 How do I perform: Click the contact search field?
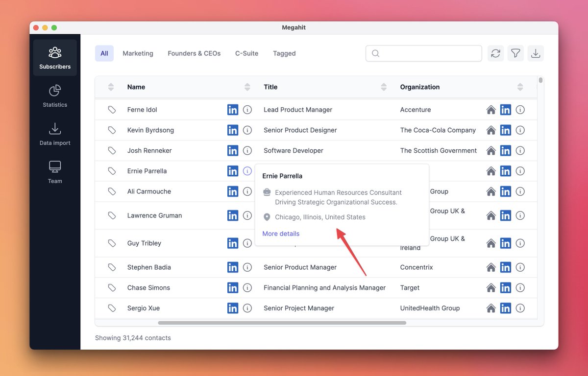[x=424, y=53]
